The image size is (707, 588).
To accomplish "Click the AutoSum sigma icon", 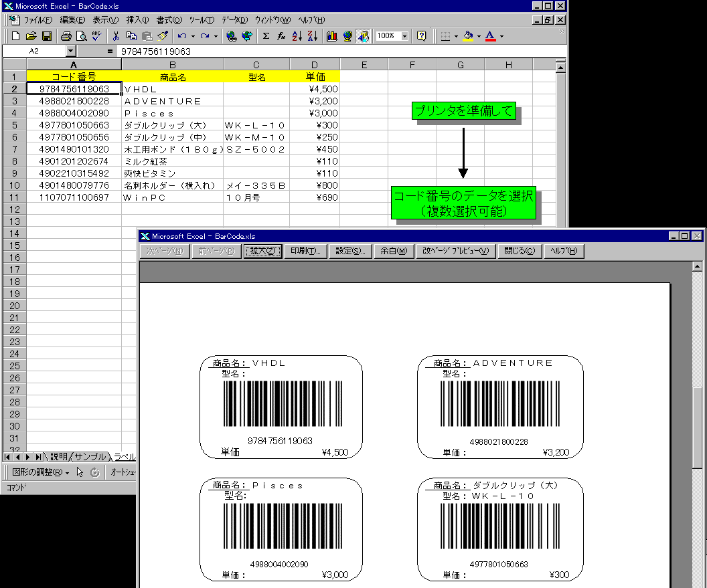I will point(266,36).
